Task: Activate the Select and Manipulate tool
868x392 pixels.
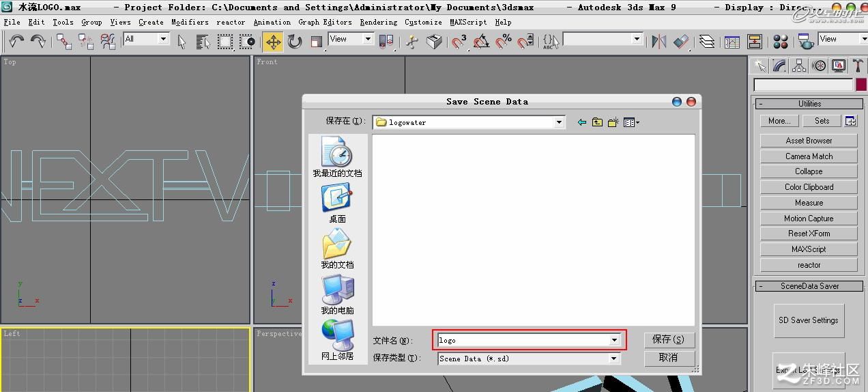Action: click(411, 42)
